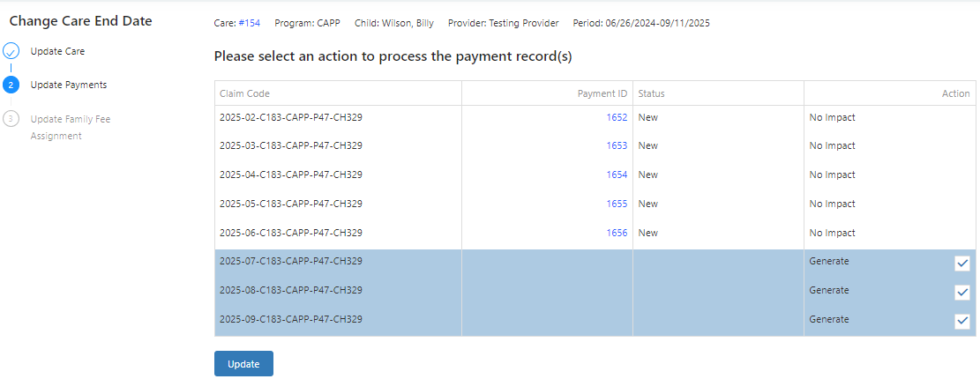Open payment ID 1655
The image size is (980, 379).
pyautogui.click(x=617, y=204)
